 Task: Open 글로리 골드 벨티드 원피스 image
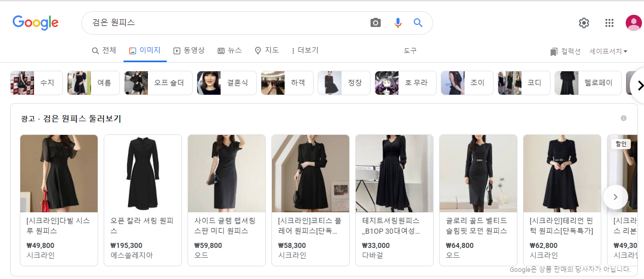(478, 174)
